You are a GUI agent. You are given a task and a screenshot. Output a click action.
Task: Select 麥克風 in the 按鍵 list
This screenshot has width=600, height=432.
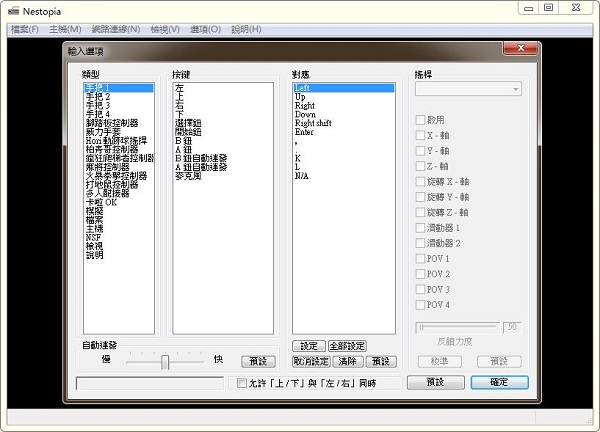187,175
